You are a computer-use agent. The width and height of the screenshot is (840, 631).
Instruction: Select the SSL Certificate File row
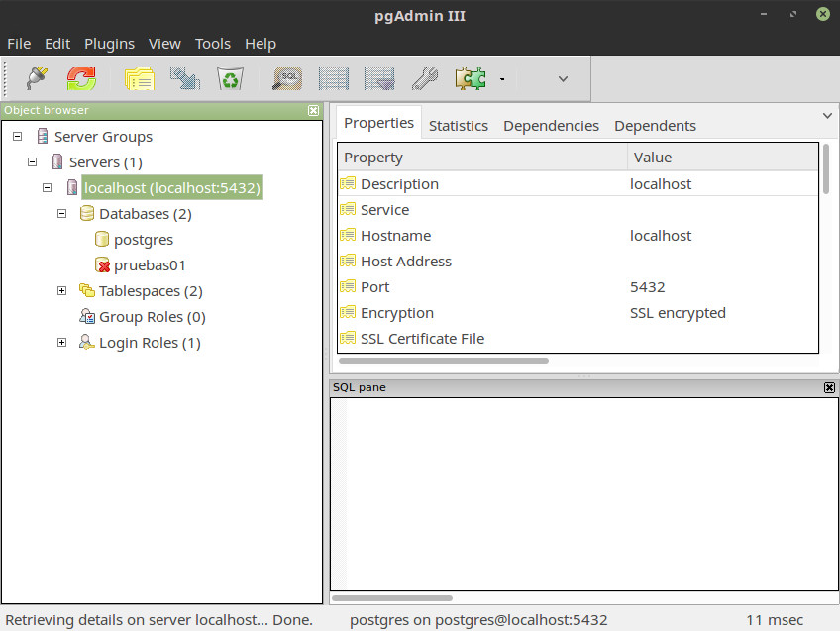click(x=578, y=338)
